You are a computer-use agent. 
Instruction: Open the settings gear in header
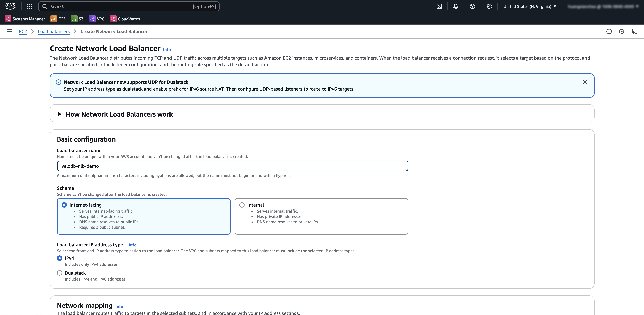[489, 7]
